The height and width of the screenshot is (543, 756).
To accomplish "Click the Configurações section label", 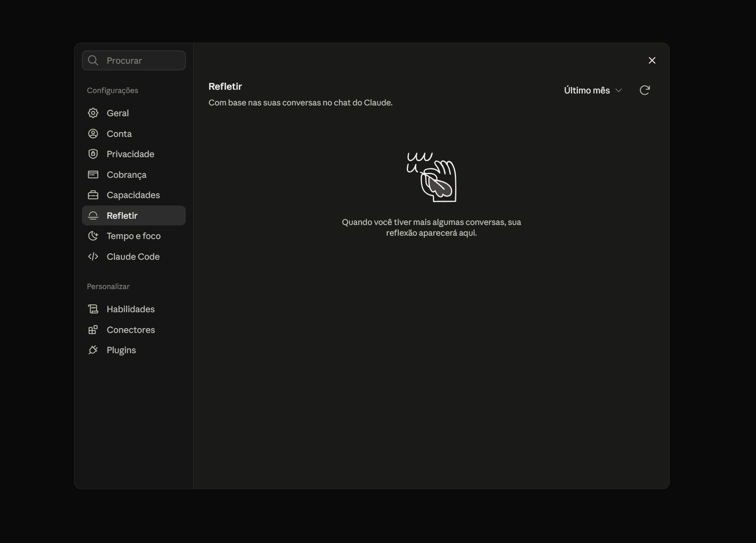I will point(113,90).
